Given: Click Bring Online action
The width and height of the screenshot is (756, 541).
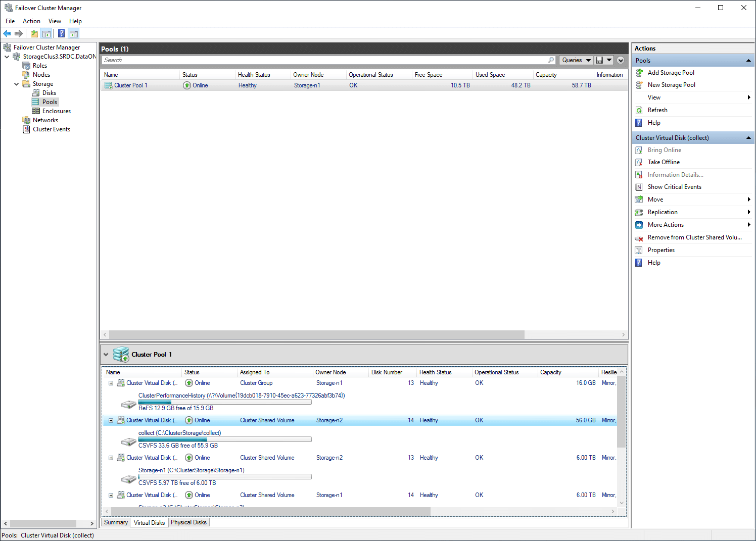Looking at the screenshot, I should [664, 150].
